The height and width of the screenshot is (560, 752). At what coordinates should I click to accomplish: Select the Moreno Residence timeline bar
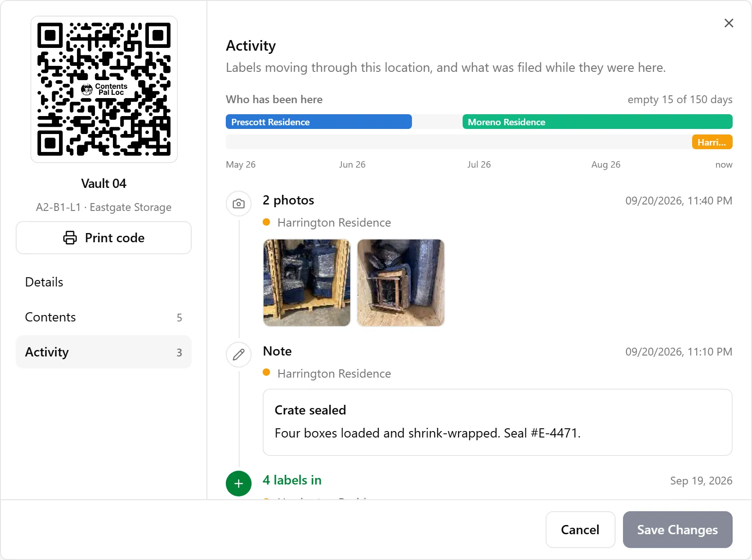point(598,122)
